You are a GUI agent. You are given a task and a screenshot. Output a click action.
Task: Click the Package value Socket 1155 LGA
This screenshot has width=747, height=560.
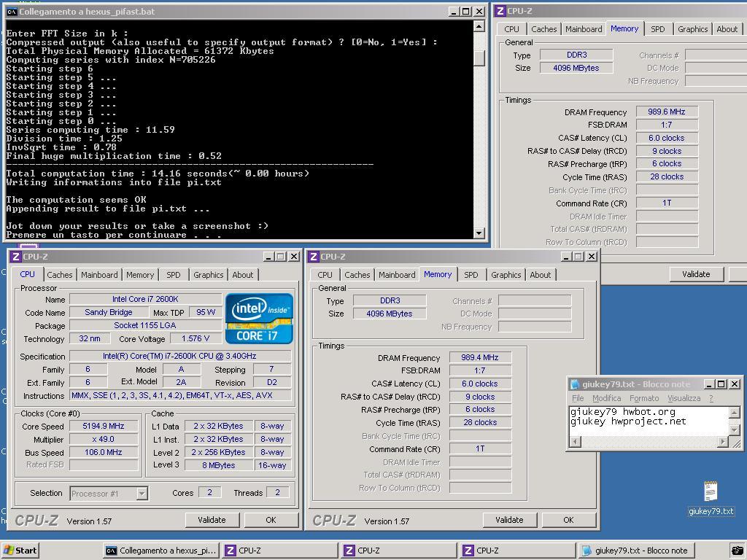click(x=145, y=325)
